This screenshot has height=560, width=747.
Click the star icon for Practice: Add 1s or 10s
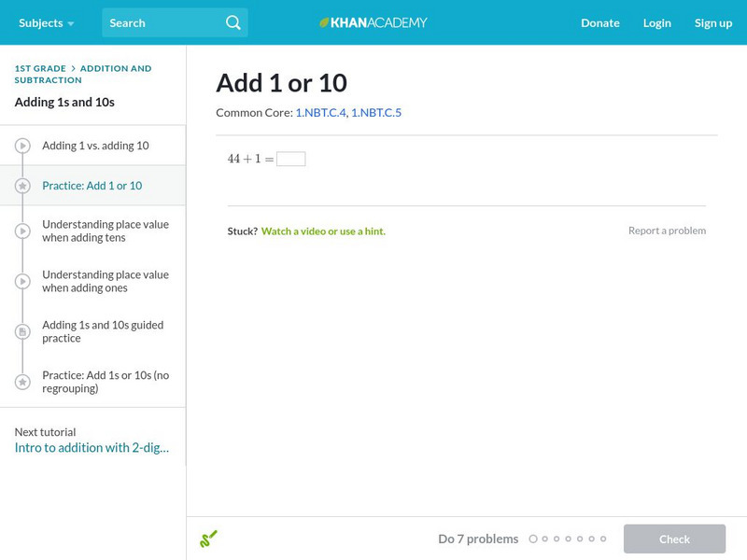(22, 380)
